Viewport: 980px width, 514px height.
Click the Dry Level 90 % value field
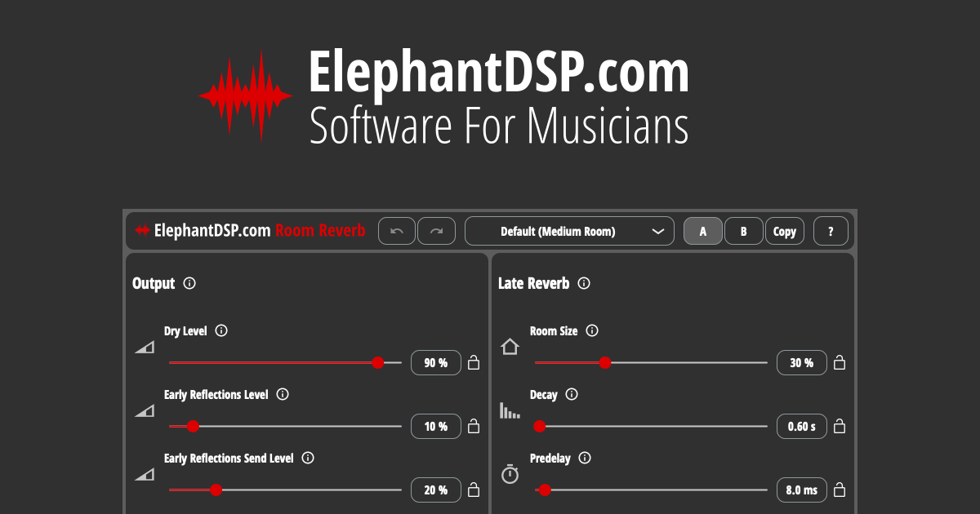[x=436, y=363]
